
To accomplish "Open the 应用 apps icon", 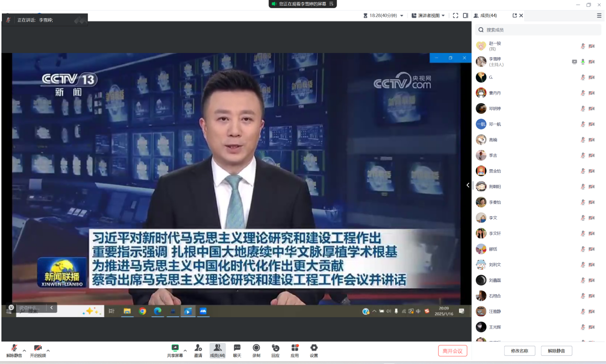I will coord(295,348).
